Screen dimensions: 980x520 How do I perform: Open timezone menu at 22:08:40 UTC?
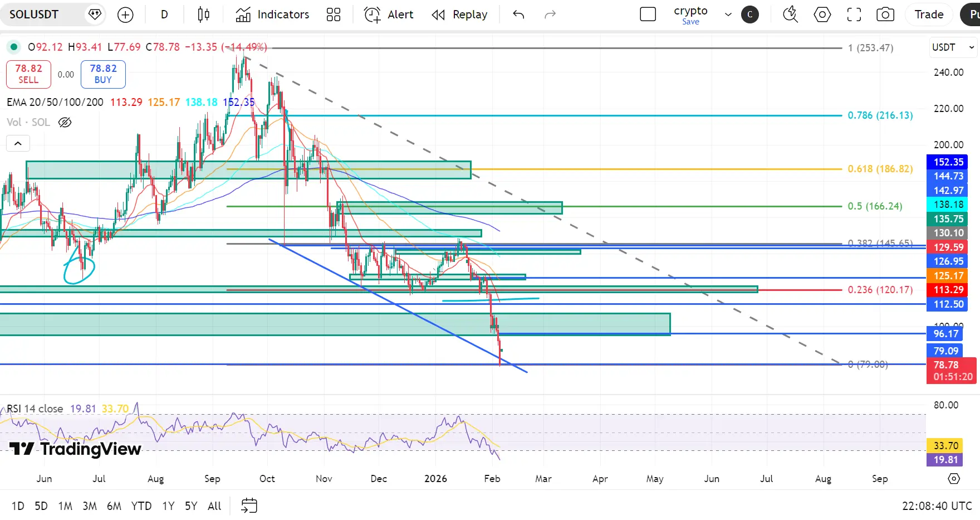[937, 506]
